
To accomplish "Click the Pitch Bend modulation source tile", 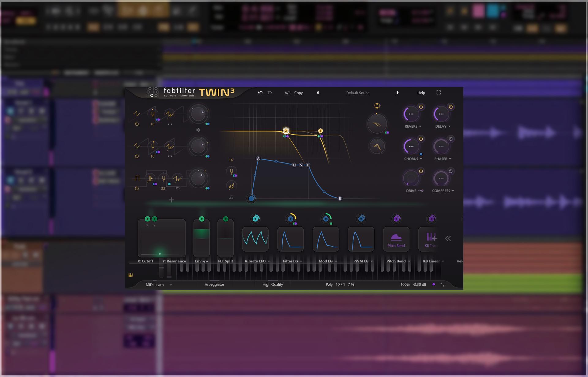I will 396,239.
